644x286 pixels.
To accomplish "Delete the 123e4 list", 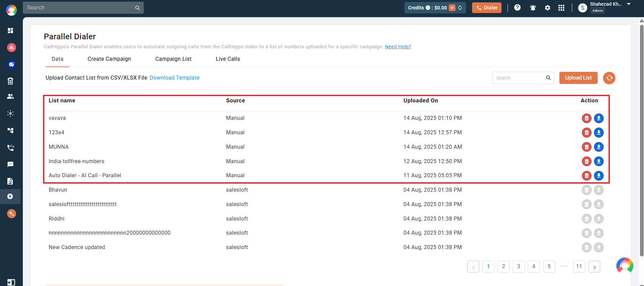I will [587, 133].
